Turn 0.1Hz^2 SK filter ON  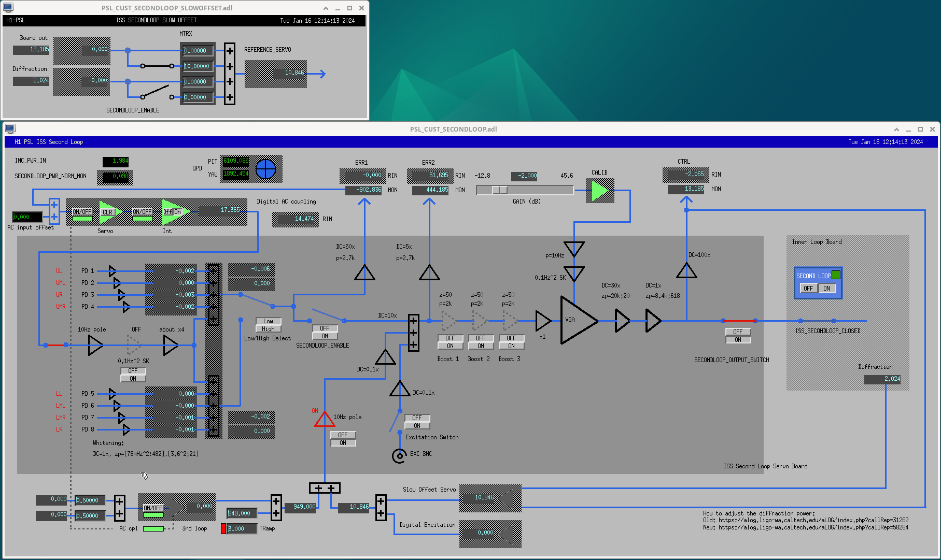[x=133, y=379]
